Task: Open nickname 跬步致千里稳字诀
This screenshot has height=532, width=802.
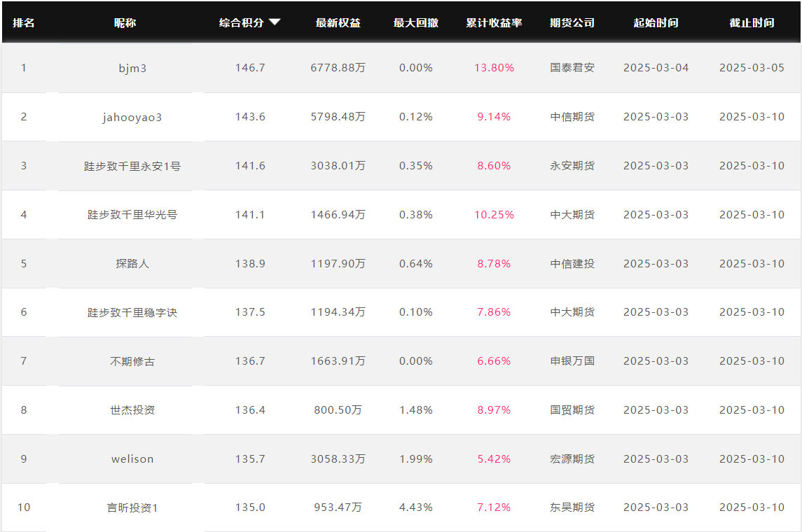Action: click(x=132, y=313)
